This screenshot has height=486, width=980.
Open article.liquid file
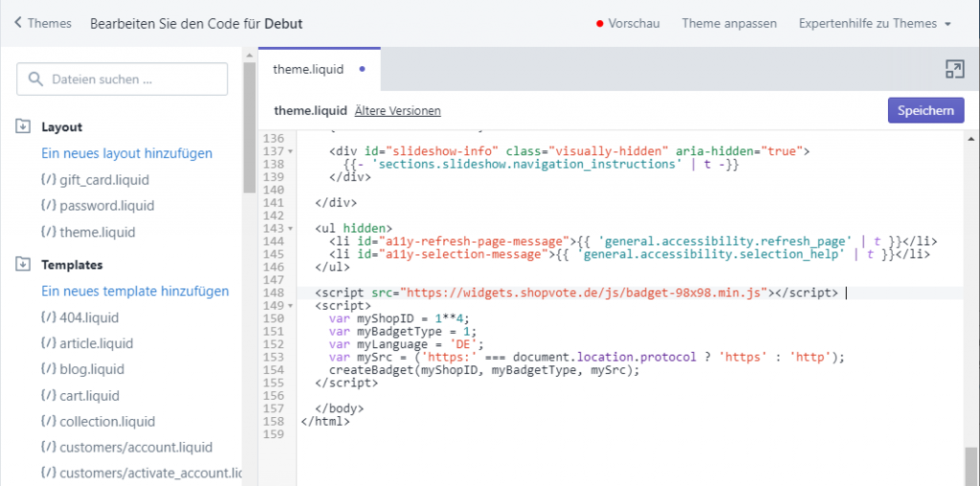[x=97, y=343]
